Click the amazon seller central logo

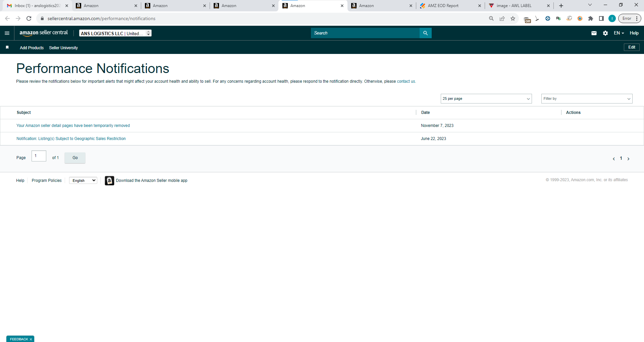44,33
